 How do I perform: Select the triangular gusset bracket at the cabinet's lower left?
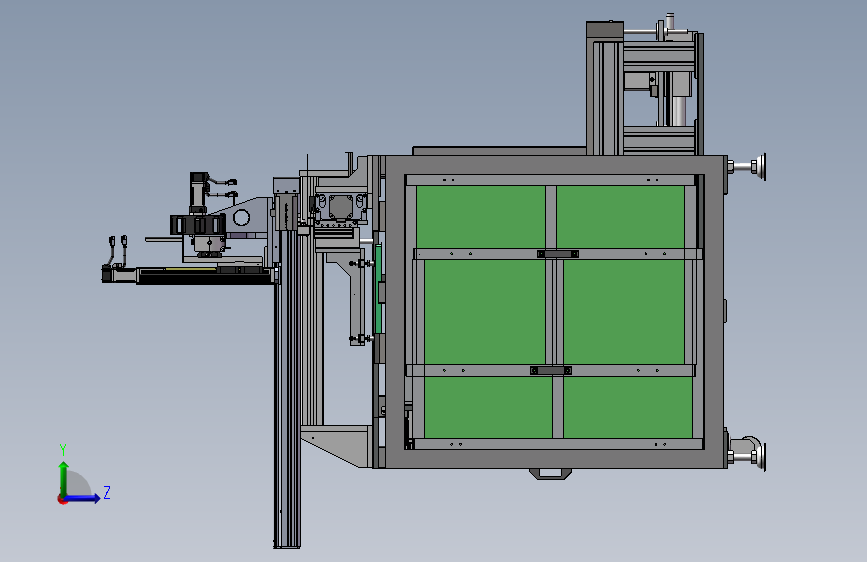[335, 445]
